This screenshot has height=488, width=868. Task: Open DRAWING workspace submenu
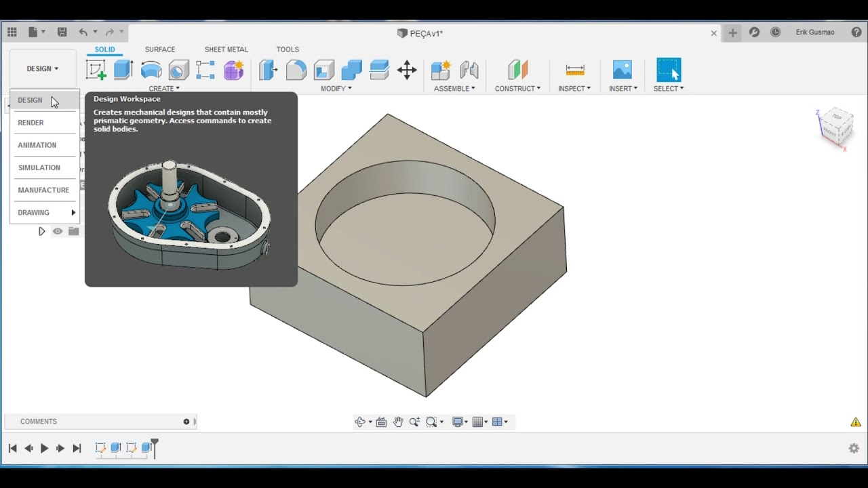pyautogui.click(x=45, y=212)
